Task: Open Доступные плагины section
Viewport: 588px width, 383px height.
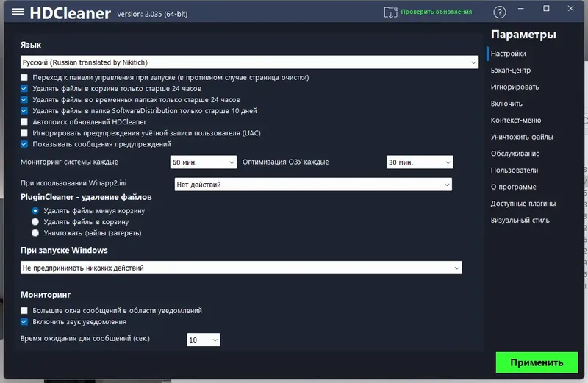Action: tap(523, 204)
